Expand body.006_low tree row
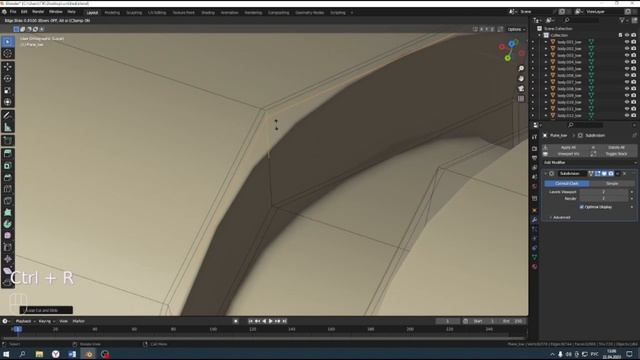 [546, 76]
